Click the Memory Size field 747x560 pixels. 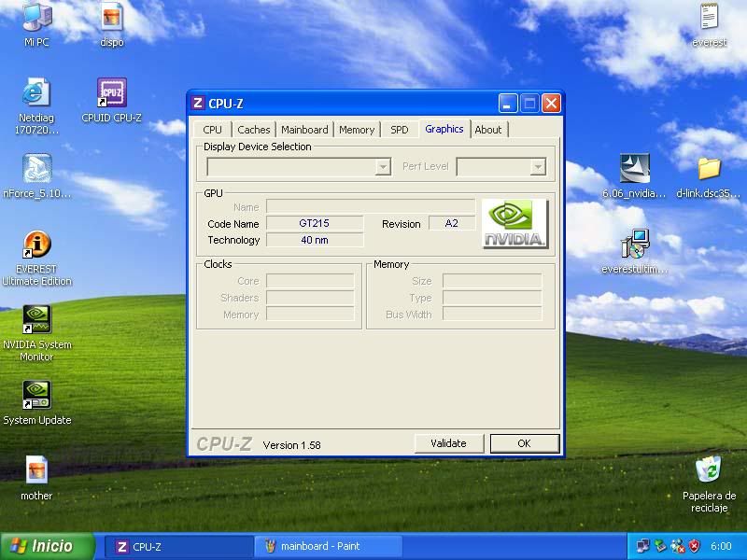point(492,281)
